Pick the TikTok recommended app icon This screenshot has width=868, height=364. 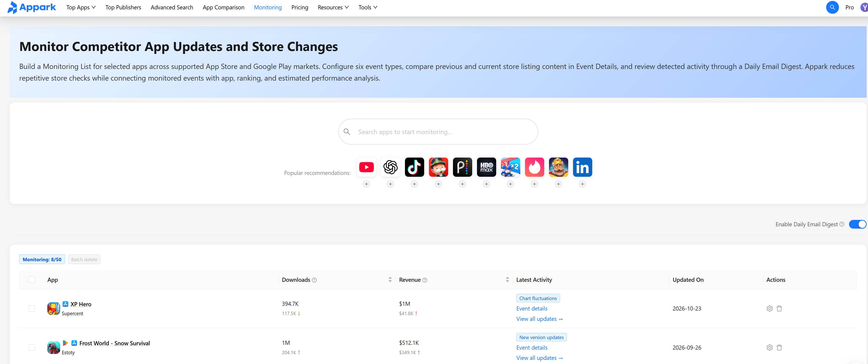coord(414,167)
